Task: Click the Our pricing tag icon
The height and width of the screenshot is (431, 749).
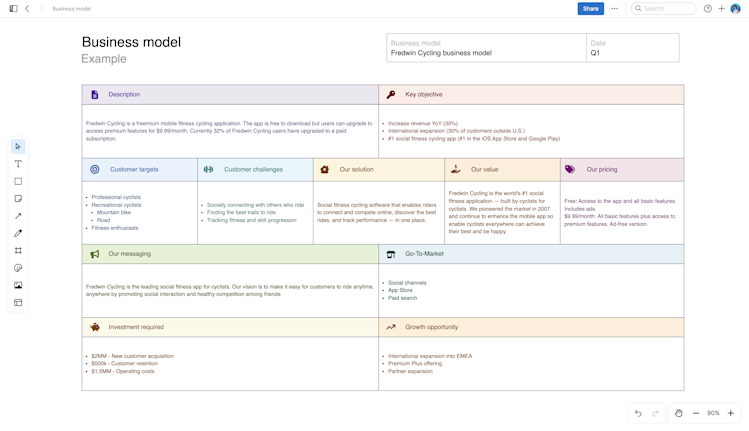Action: 570,169
